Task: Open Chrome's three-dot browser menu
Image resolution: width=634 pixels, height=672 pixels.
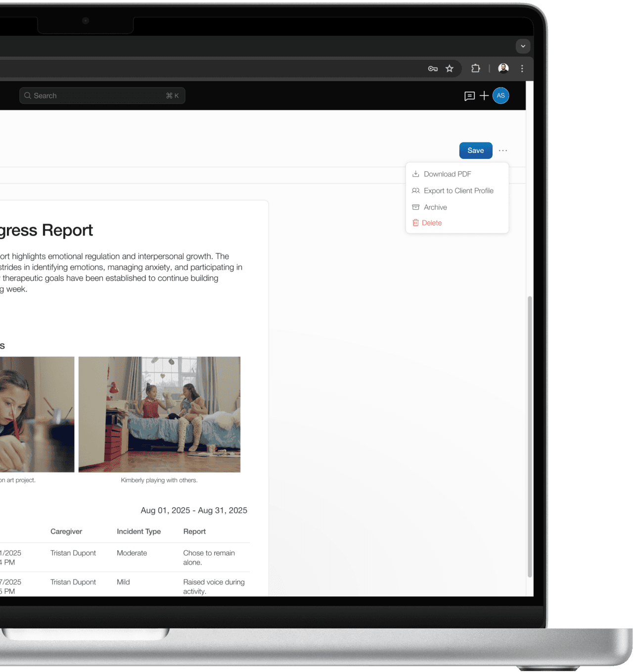Action: [522, 68]
